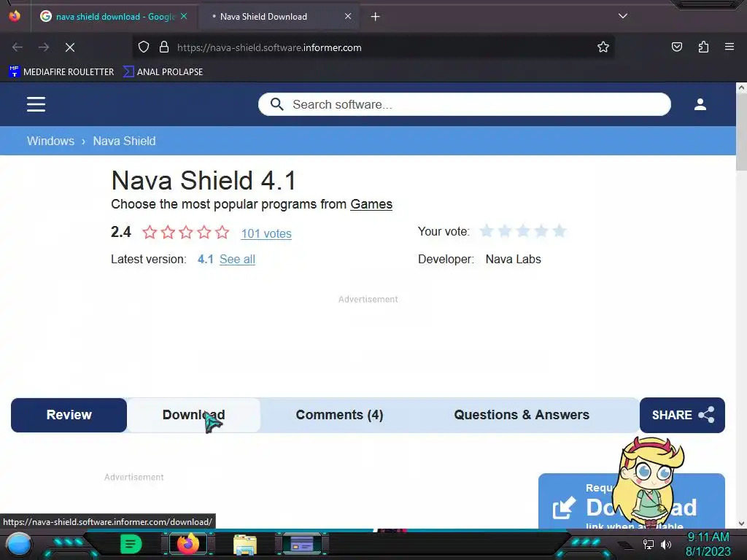This screenshot has width=747, height=560.
Task: Switch to the nava shield download Google tab
Action: click(x=114, y=17)
